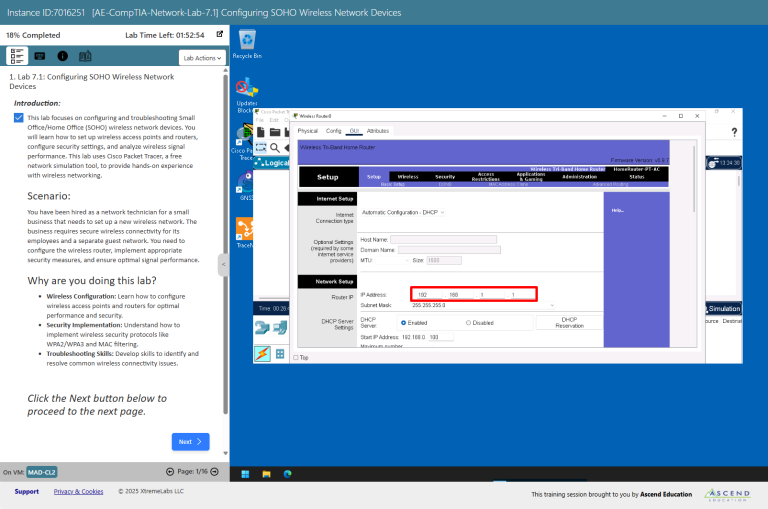Choose the Select tool in Packet Tracer
768x509 pixels.
261,147
